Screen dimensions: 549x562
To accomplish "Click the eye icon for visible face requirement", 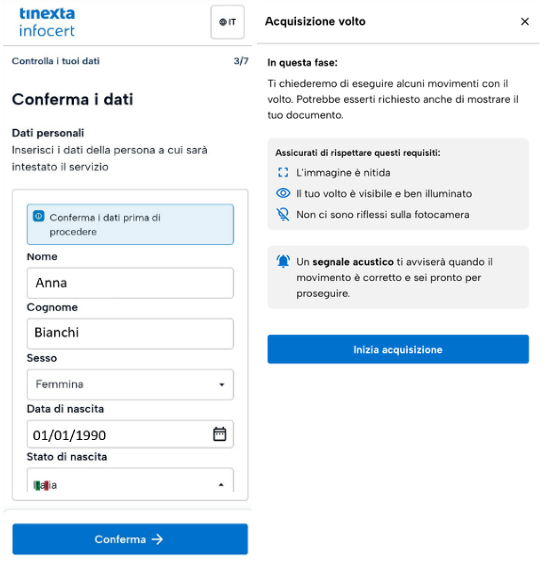I will (x=283, y=193).
